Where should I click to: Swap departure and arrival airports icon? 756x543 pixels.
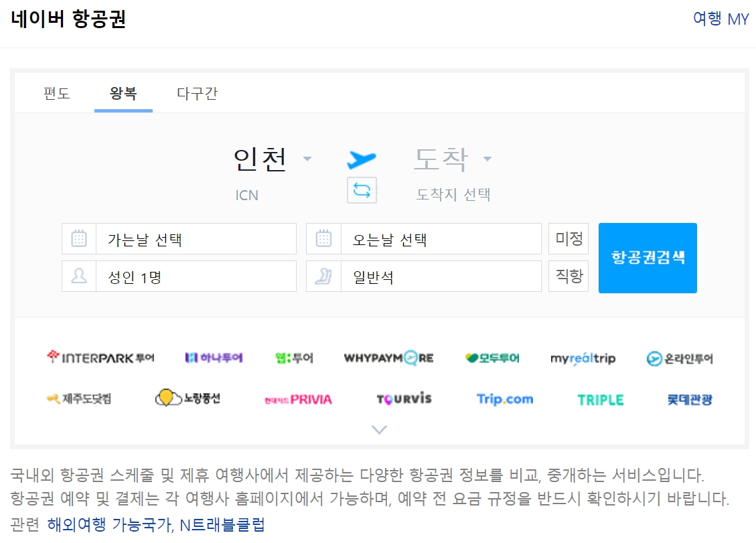tap(362, 190)
